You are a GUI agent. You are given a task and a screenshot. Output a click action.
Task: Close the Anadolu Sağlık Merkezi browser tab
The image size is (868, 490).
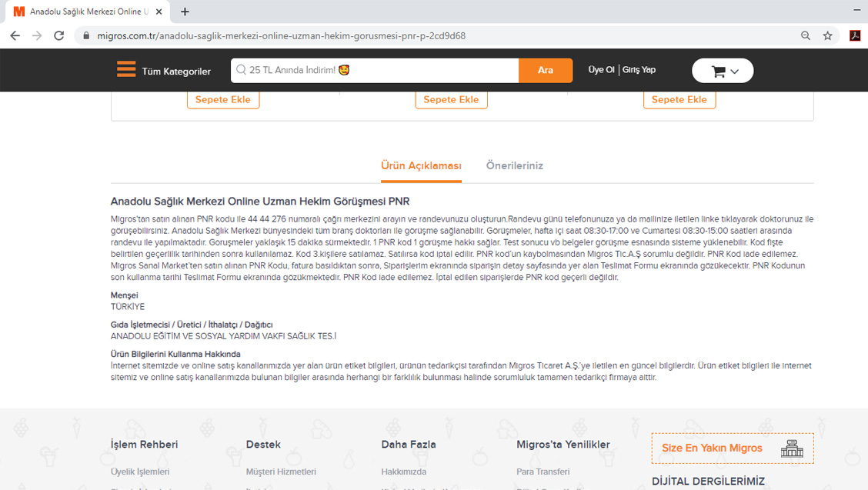pyautogui.click(x=159, y=12)
